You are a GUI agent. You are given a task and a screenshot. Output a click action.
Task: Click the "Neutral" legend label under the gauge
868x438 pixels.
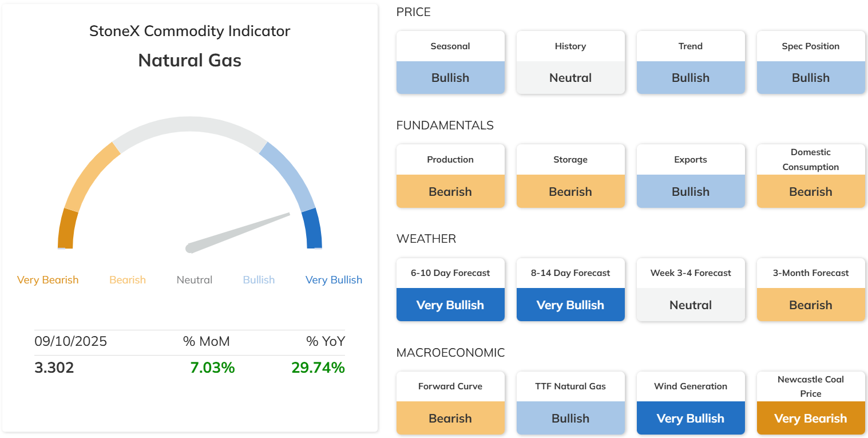point(195,280)
